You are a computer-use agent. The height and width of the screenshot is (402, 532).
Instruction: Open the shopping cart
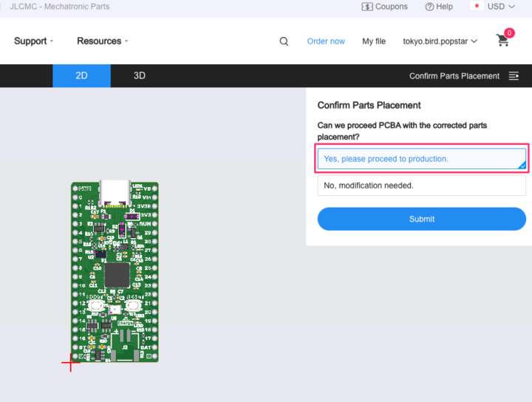503,41
